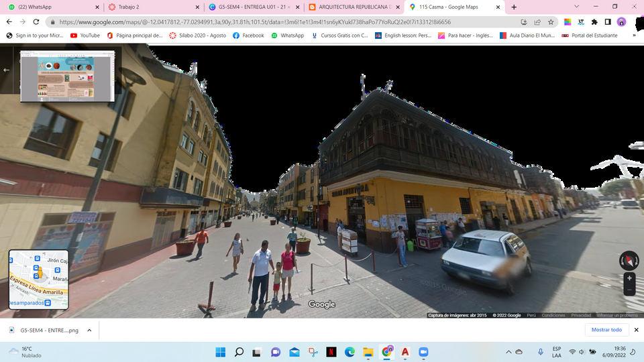Open the Condiciones footer link

[x=553, y=315]
